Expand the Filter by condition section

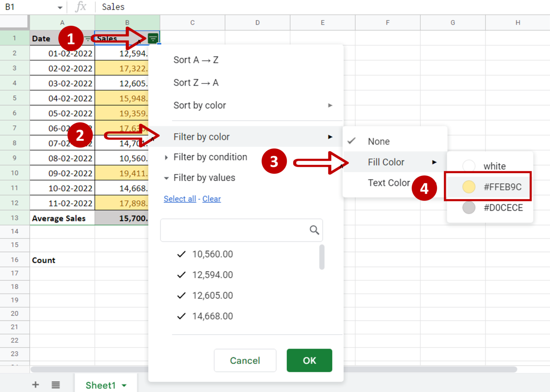(x=167, y=157)
